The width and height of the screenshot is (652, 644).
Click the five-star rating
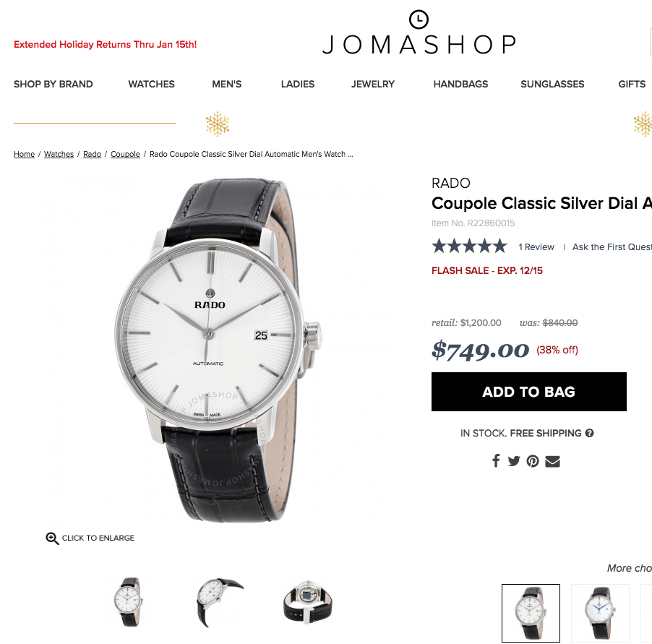coord(469,246)
